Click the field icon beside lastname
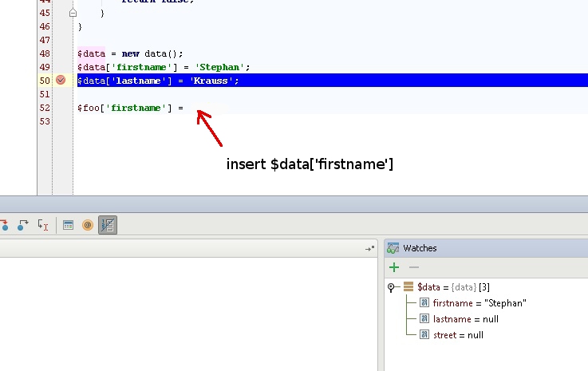Viewport: 588px width, 371px height. (x=424, y=318)
